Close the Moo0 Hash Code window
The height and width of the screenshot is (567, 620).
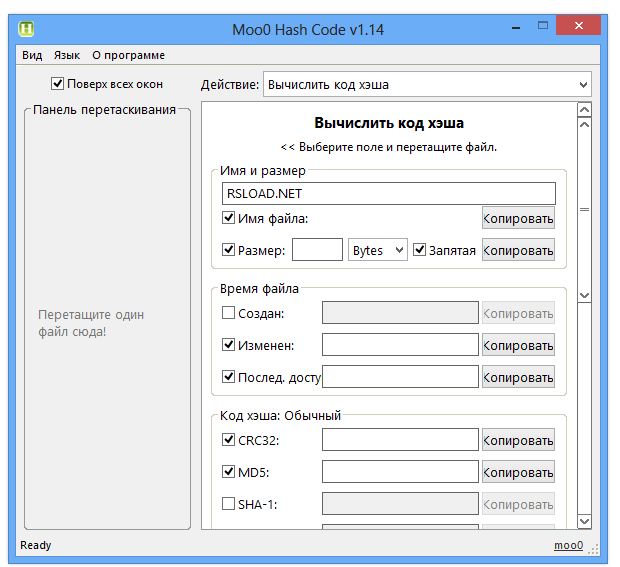pos(578,26)
